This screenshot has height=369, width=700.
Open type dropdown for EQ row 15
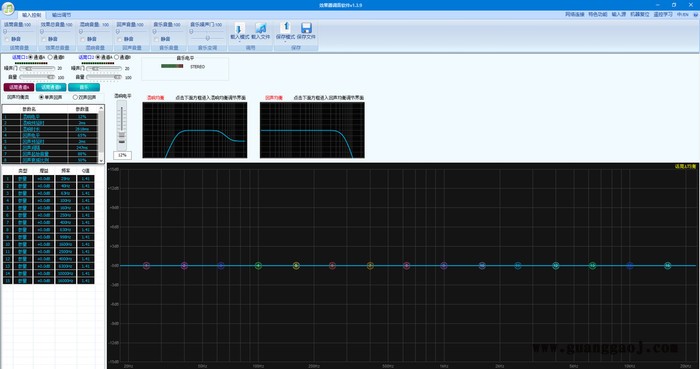tap(23, 281)
